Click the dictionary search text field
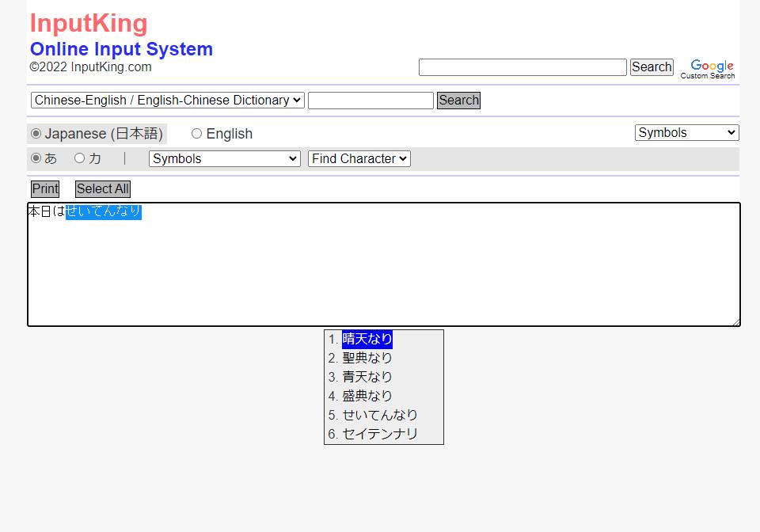Image resolution: width=760 pixels, height=532 pixels. (370, 101)
